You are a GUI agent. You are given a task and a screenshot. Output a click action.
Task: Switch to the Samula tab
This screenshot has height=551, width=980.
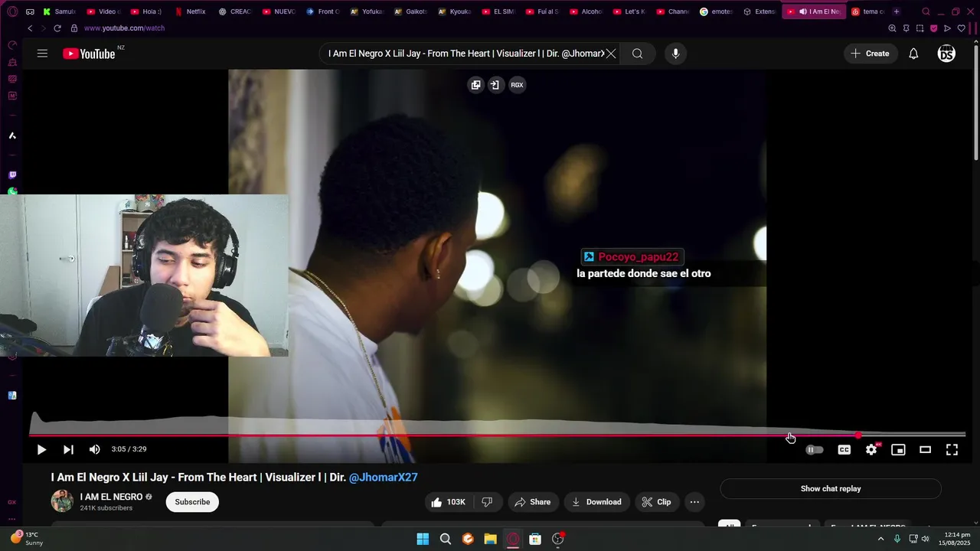tap(60, 11)
